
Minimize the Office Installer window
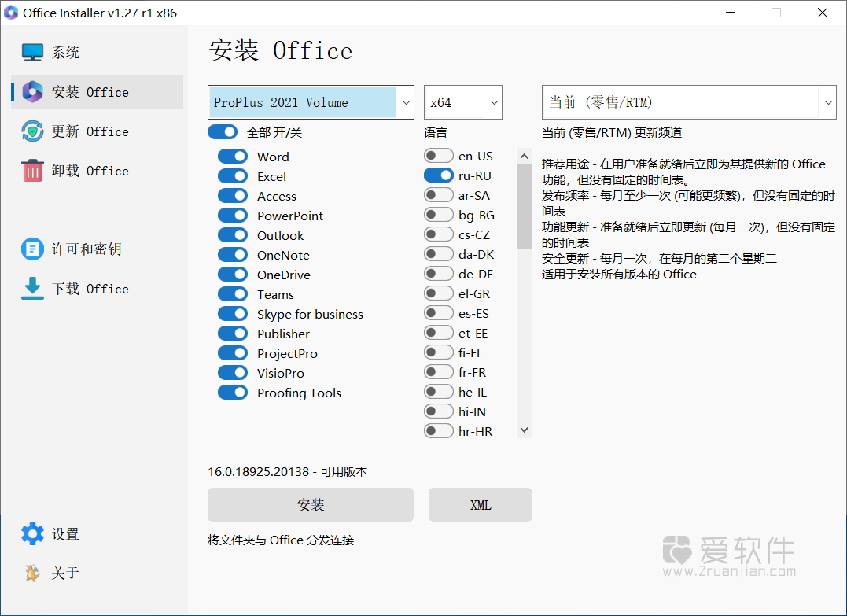tap(731, 13)
